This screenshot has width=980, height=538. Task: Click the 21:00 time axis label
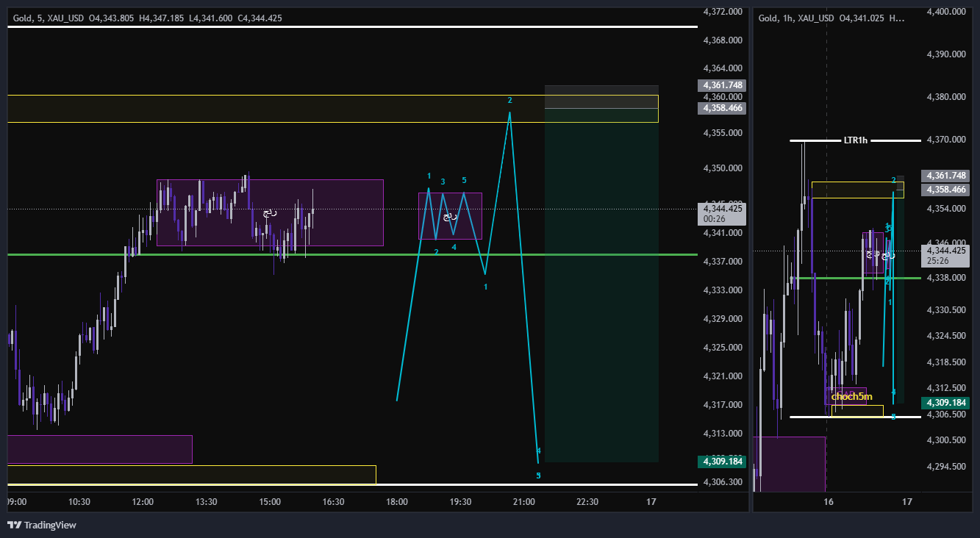(524, 502)
